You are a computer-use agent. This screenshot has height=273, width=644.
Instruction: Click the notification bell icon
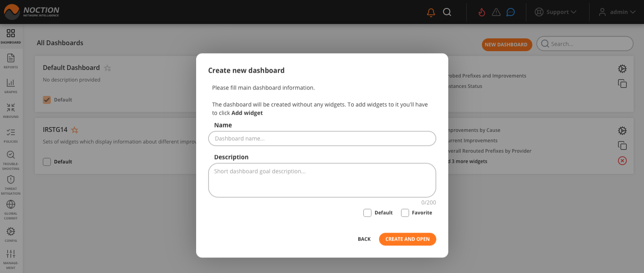pos(431,12)
